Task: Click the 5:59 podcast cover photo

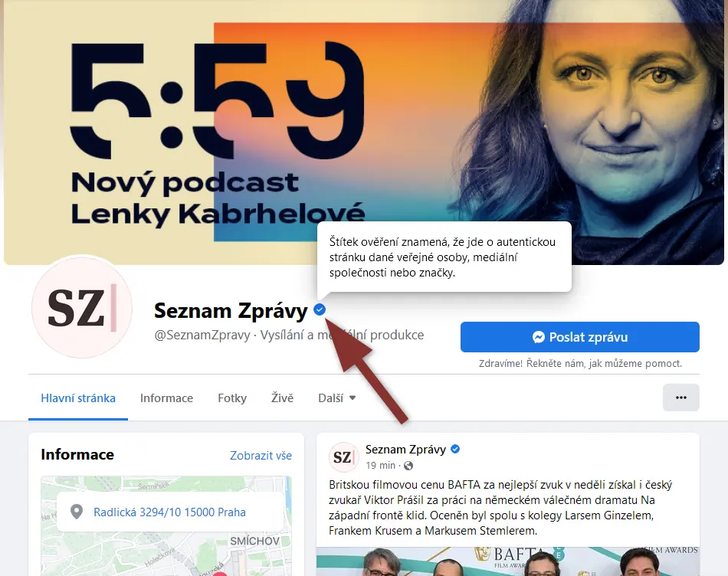Action: (x=364, y=133)
